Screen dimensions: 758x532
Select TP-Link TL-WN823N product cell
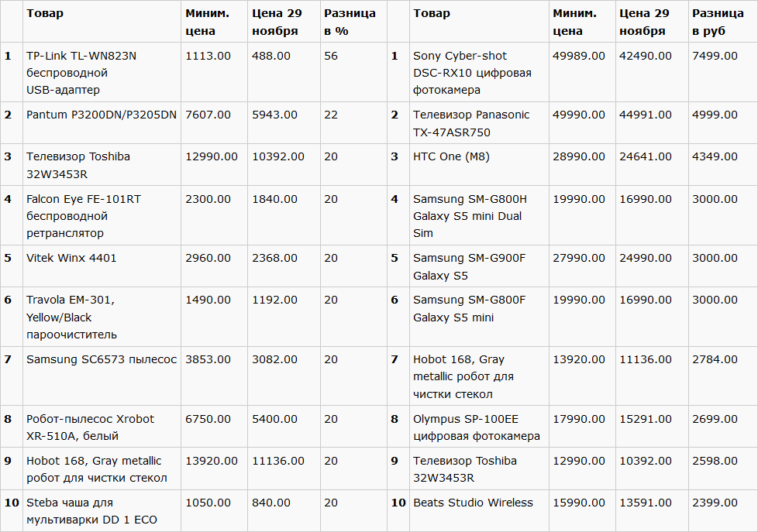[81, 73]
